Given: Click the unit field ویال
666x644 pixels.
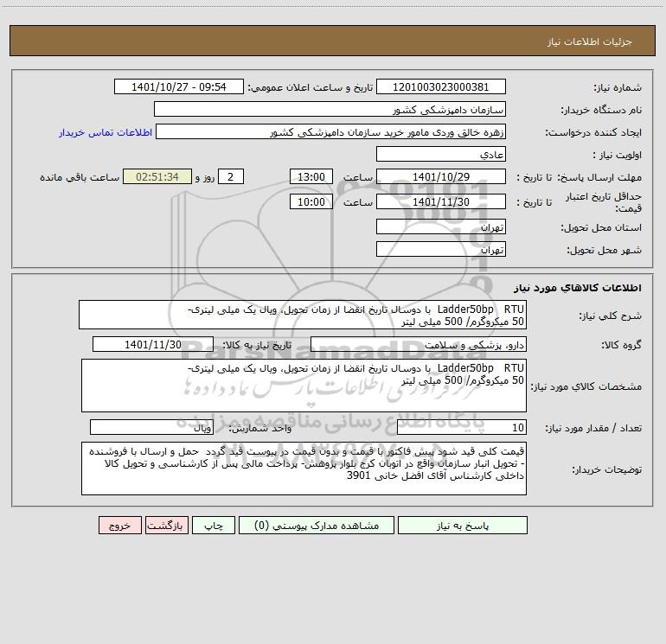Looking at the screenshot, I should [151, 428].
